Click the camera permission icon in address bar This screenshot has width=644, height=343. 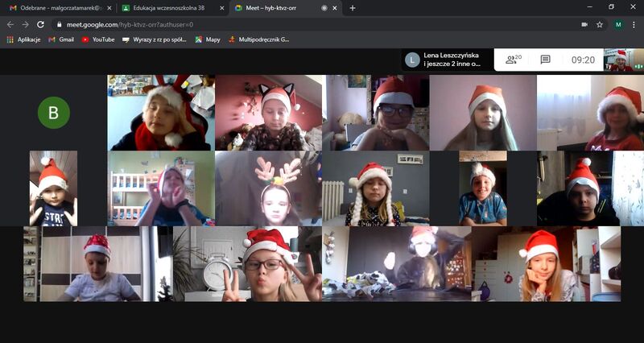(x=584, y=24)
